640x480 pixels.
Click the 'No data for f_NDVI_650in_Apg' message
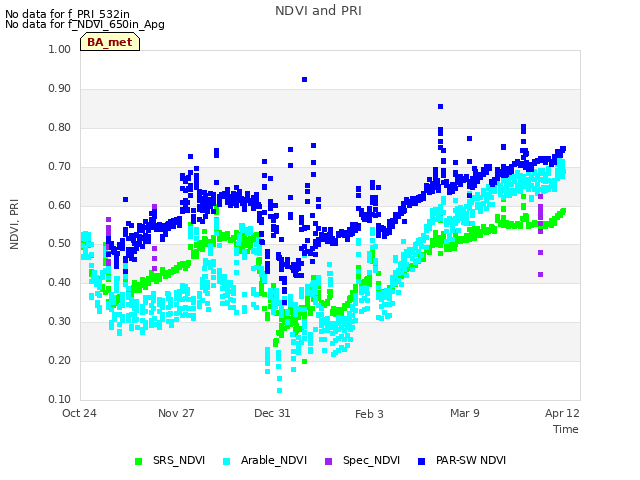[85, 24]
